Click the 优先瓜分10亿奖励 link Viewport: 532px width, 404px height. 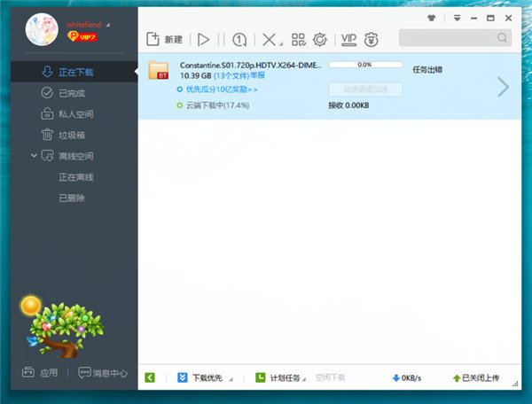(x=221, y=89)
